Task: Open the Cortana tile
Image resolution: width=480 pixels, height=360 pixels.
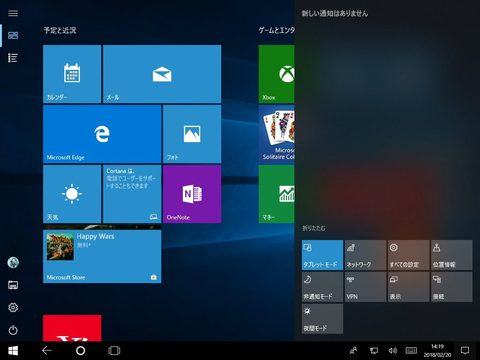Action: click(132, 194)
